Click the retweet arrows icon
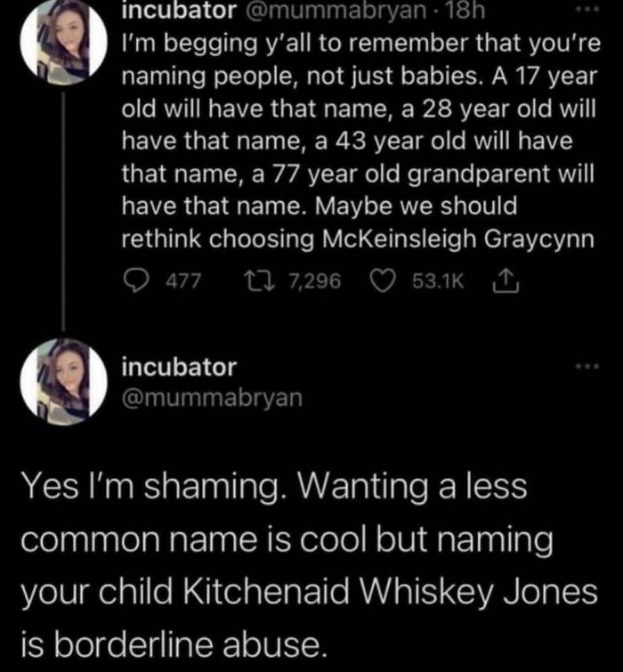 coord(263,283)
